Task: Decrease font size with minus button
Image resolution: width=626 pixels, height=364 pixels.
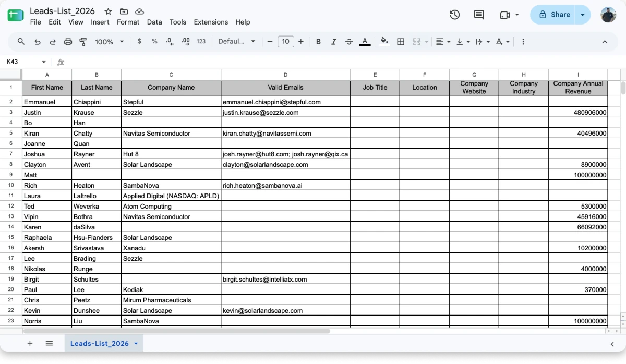Action: point(270,42)
